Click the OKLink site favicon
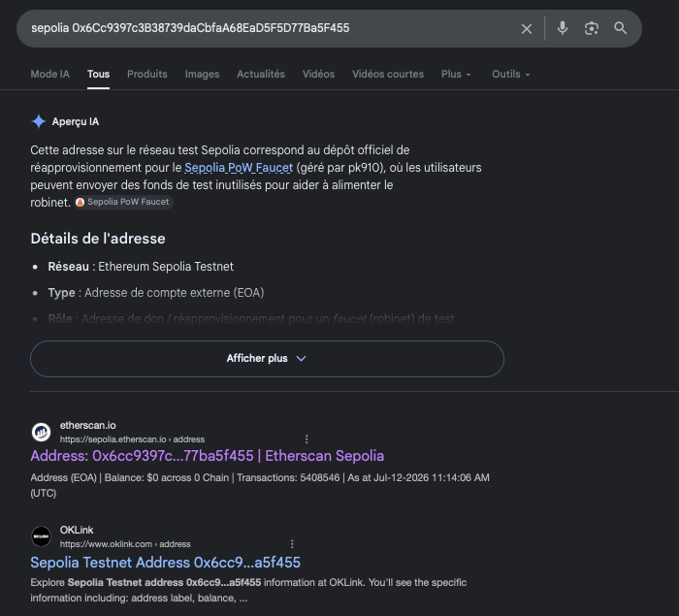Viewport: 679px width, 616px height. 41,536
